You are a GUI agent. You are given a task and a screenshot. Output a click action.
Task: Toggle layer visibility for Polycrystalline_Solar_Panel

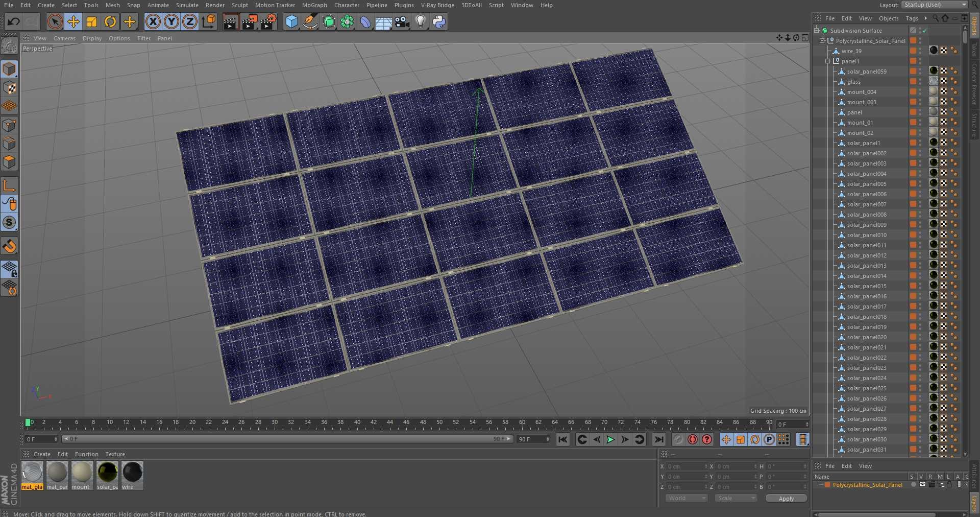922,485
